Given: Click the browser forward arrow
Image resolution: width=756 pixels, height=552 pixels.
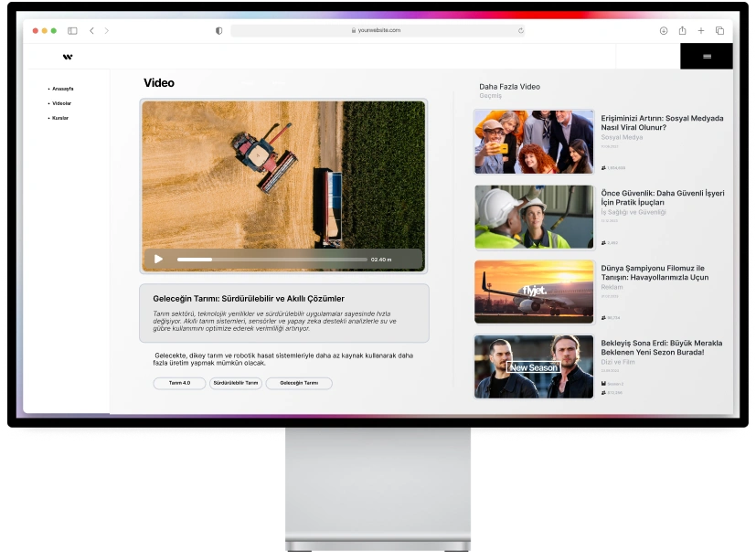Looking at the screenshot, I should coord(106,31).
